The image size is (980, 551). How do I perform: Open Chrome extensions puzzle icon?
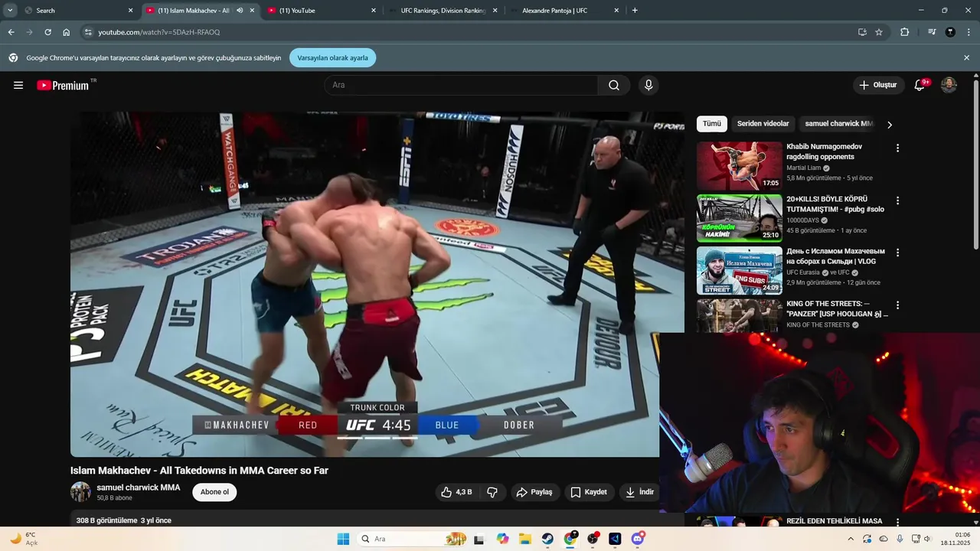[905, 32]
